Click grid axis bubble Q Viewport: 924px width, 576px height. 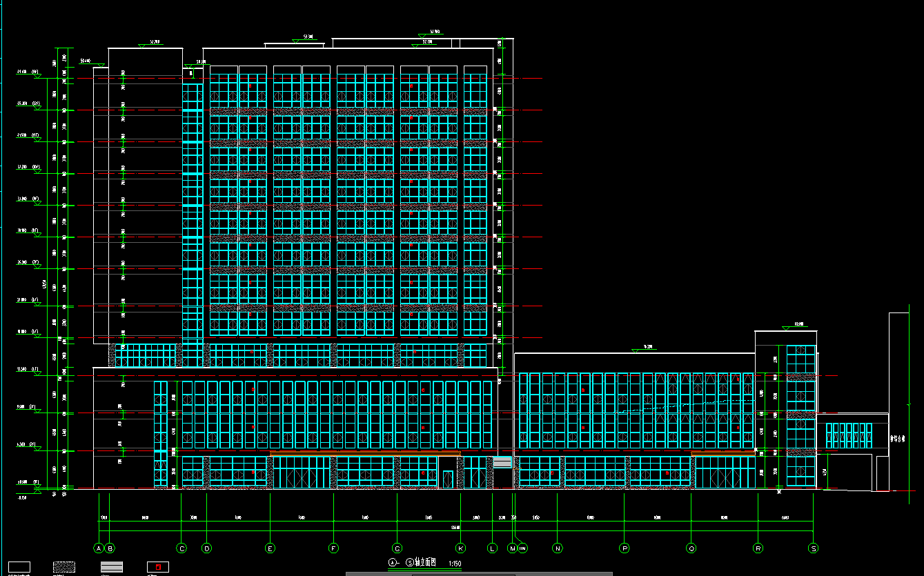click(x=691, y=548)
